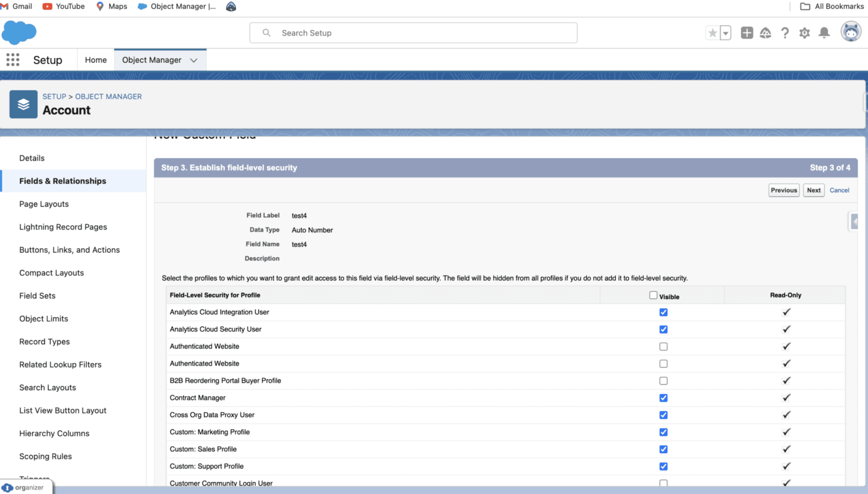Enable visibility for B2B Reordering Portal Buyer Profile
Screen dimensions: 868x494
[663, 381]
